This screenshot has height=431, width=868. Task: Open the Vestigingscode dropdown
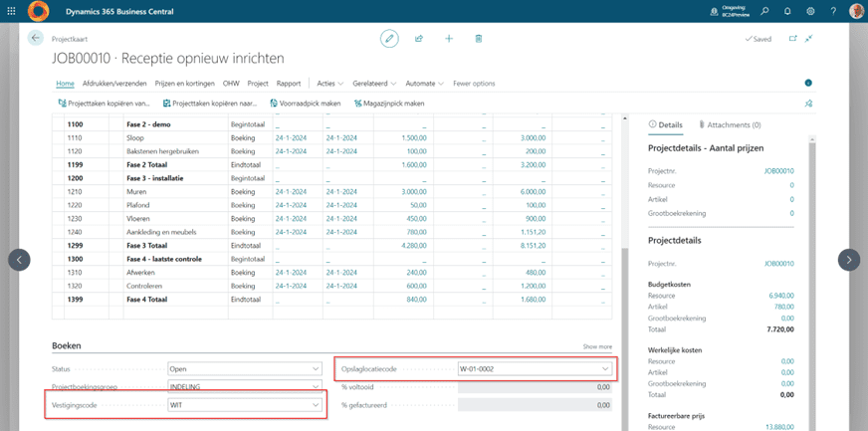coord(317,405)
